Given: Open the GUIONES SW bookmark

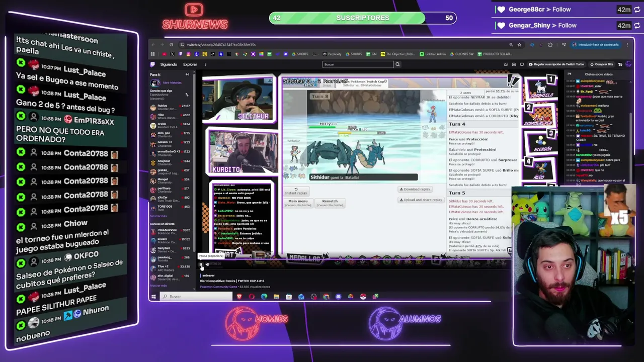Looking at the screenshot, I should (x=461, y=54).
